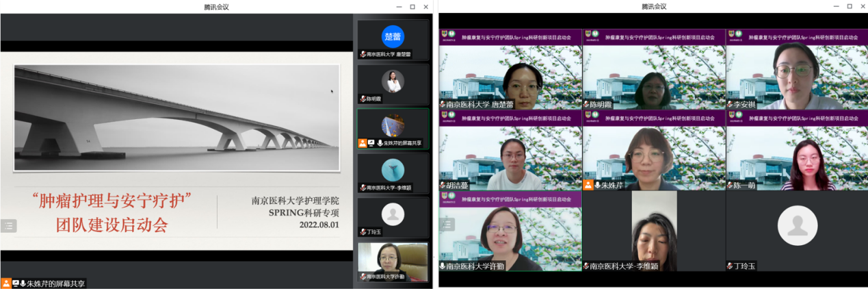
Task: Select 陈明霞 thumbnail in the participant strip
Action: [x=393, y=84]
